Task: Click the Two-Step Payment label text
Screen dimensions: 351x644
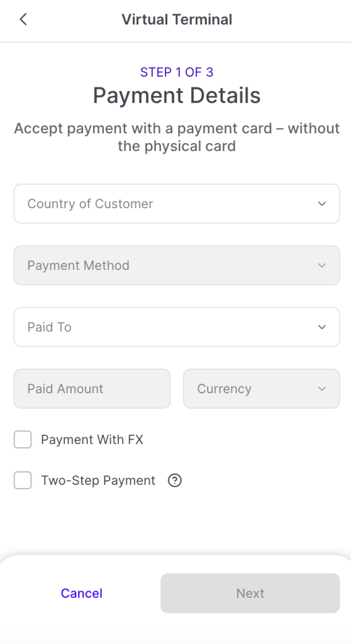Action: (x=98, y=480)
